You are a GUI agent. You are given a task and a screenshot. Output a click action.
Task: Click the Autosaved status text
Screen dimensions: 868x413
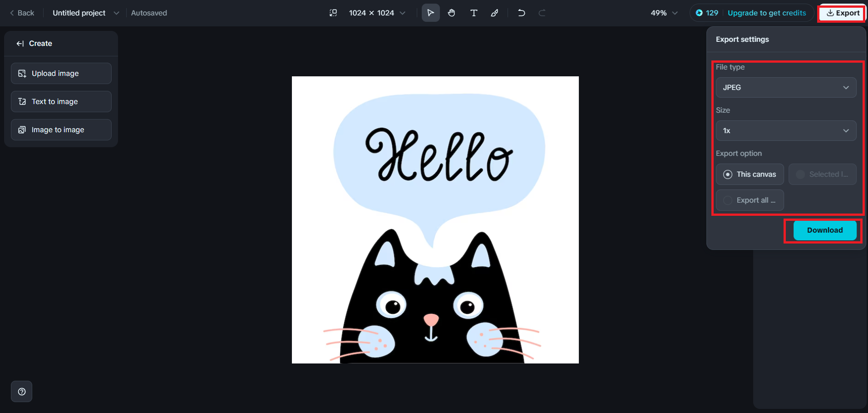[149, 13]
